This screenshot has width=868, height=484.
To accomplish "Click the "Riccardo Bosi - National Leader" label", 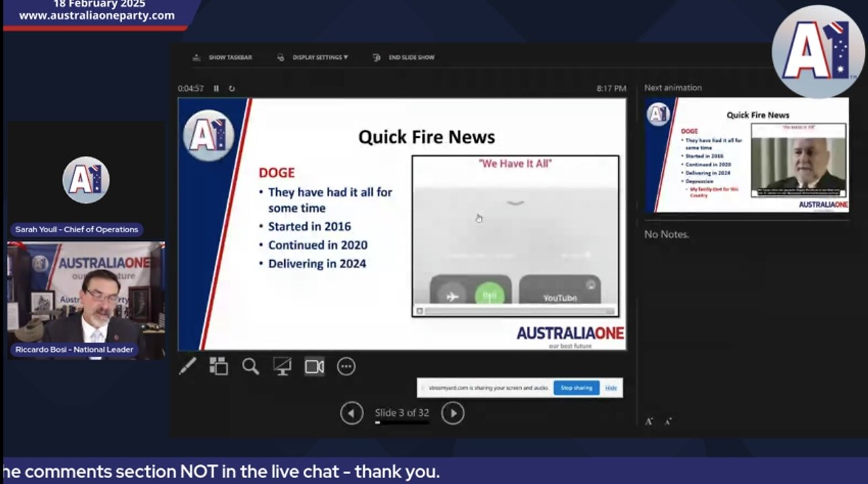I will (x=75, y=350).
